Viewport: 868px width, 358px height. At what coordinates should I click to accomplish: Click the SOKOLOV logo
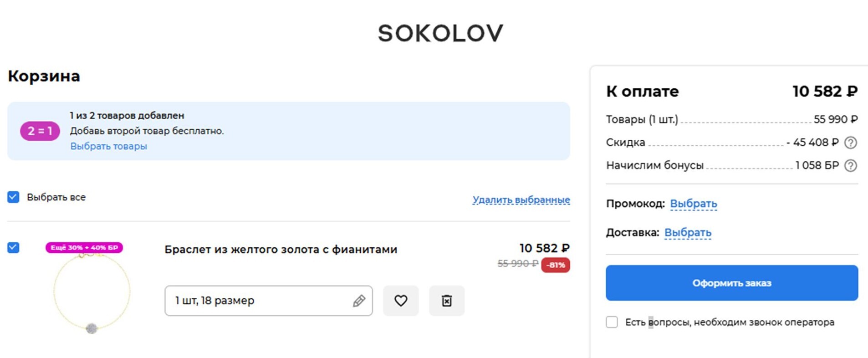440,33
